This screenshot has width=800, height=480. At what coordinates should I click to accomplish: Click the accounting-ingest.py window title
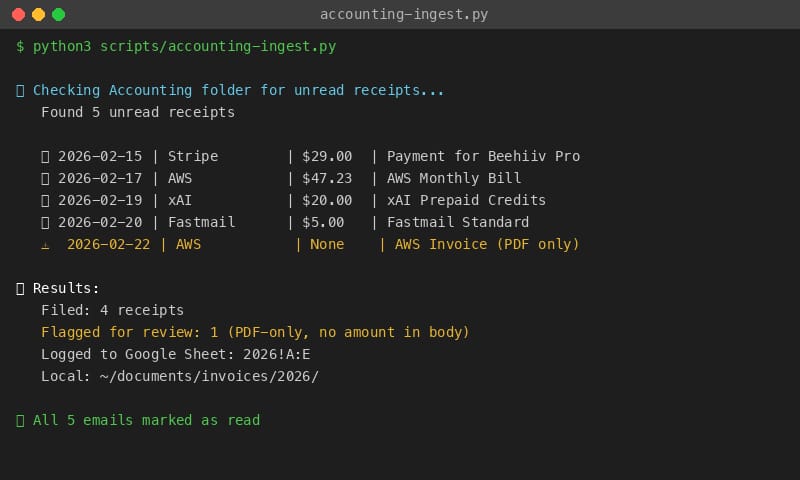pos(404,14)
